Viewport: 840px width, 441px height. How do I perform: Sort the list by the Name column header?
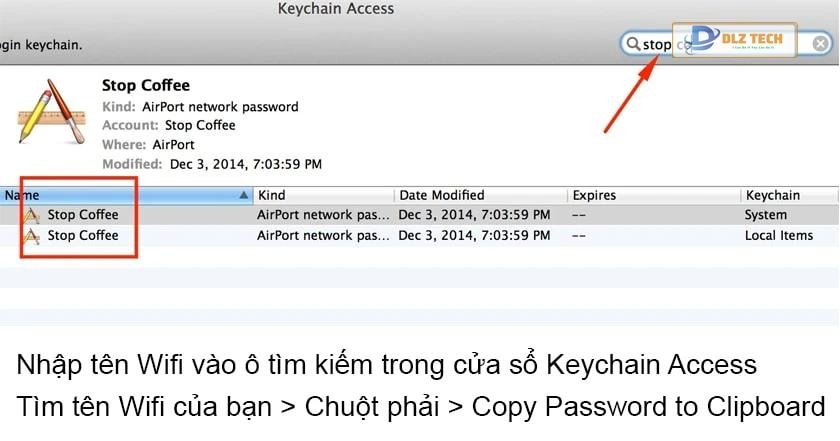pyautogui.click(x=100, y=195)
